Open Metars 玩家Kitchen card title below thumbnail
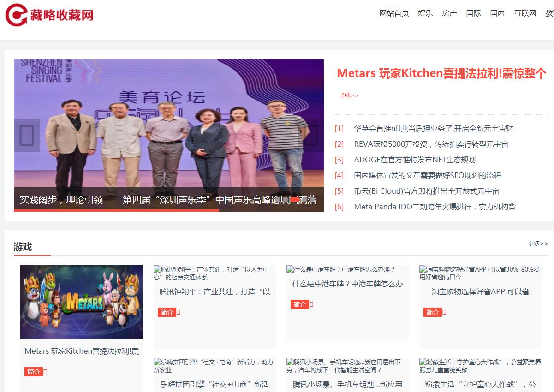 tap(82, 351)
